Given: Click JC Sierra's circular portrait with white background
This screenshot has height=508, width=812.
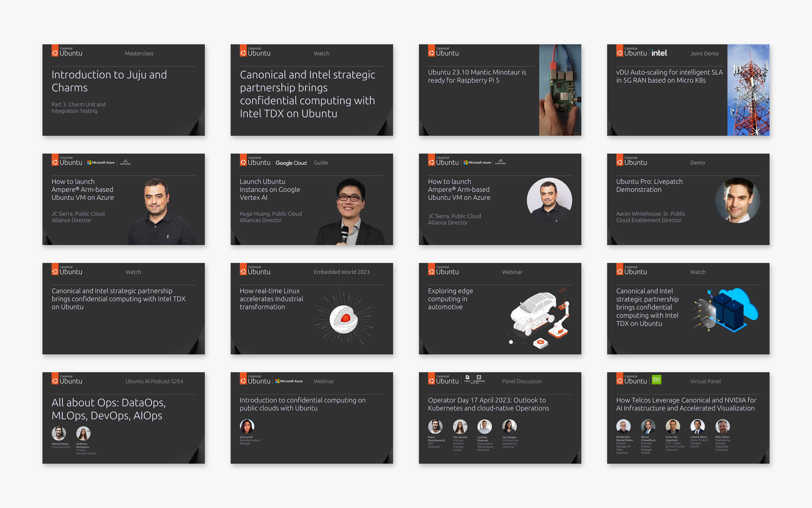Looking at the screenshot, I should 549,200.
